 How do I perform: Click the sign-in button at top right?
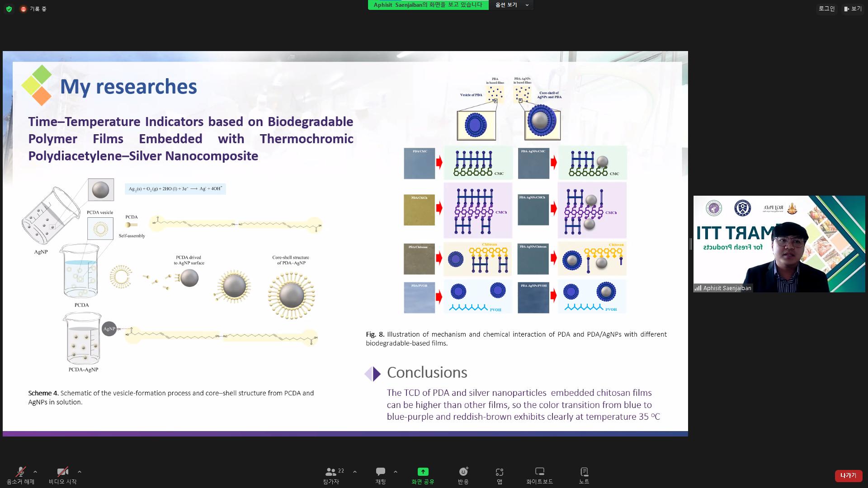pyautogui.click(x=826, y=9)
